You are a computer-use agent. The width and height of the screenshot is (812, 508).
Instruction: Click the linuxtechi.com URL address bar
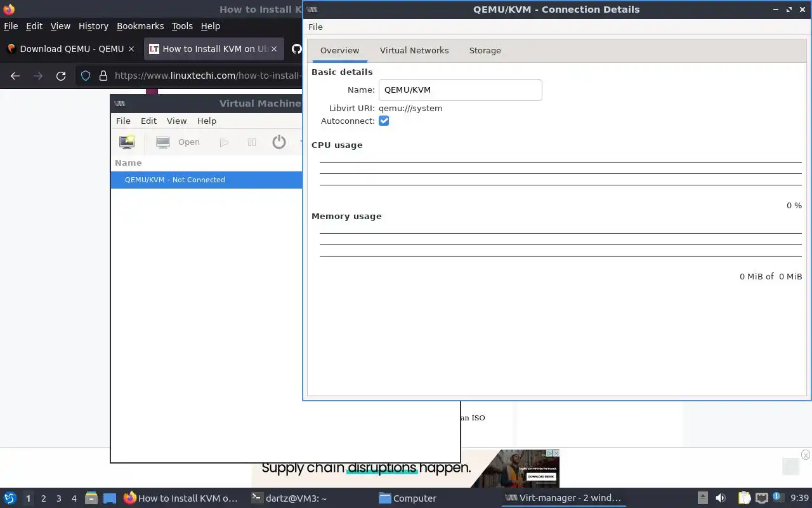[208, 76]
